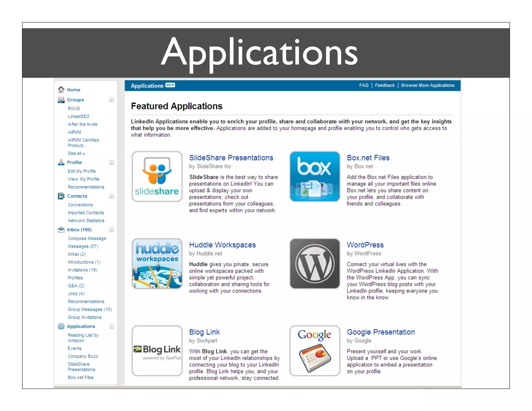
Task: Open Invitations (19)
Action: [83, 270]
